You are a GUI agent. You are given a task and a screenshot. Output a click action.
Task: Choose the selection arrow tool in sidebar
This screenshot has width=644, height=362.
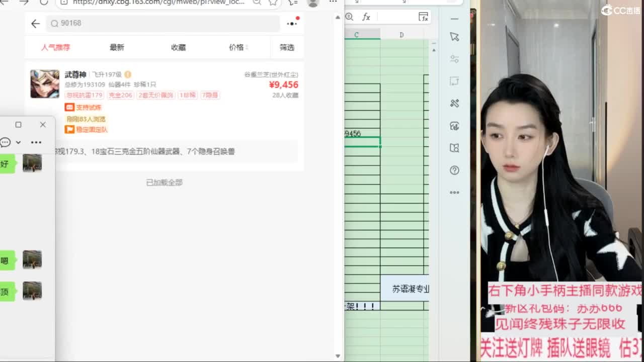[455, 37]
